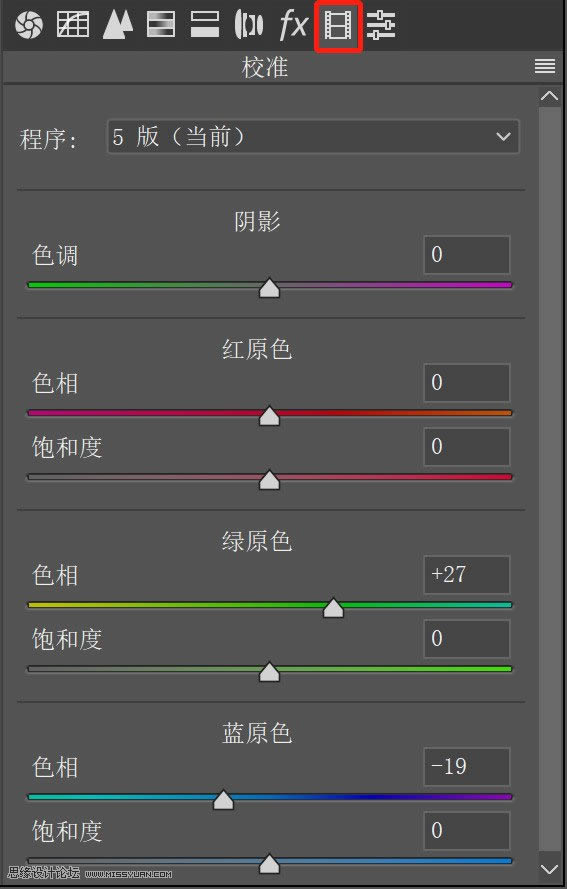Click the 红原色 饱和度 slider handle

pyautogui.click(x=269, y=479)
